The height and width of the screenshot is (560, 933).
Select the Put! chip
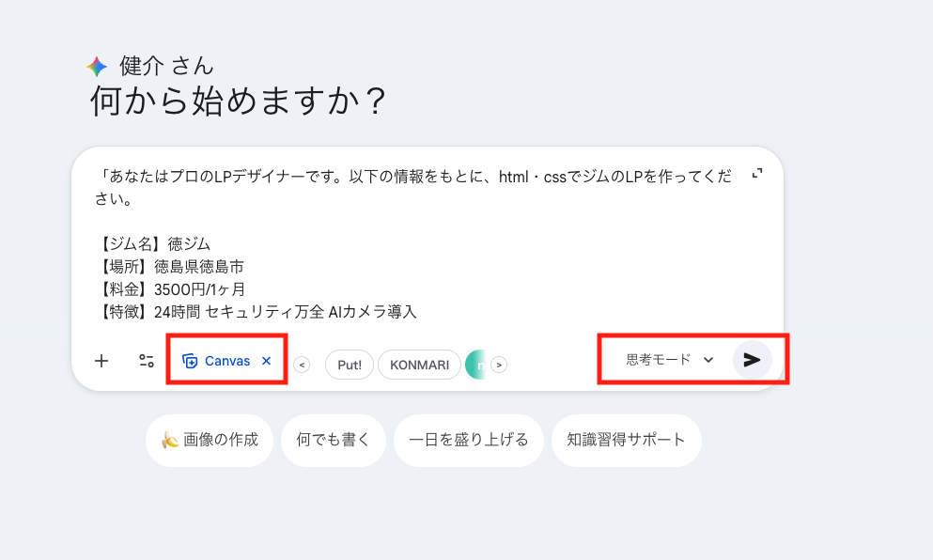tap(350, 365)
